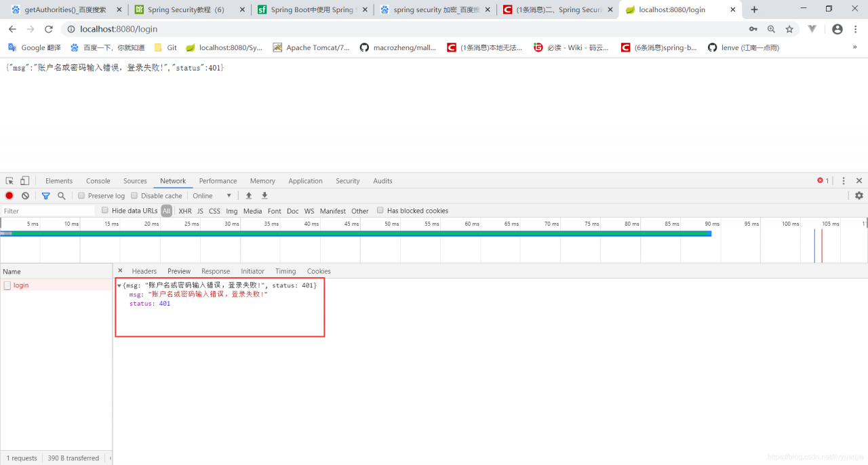Open the Application panel tab

coord(305,181)
